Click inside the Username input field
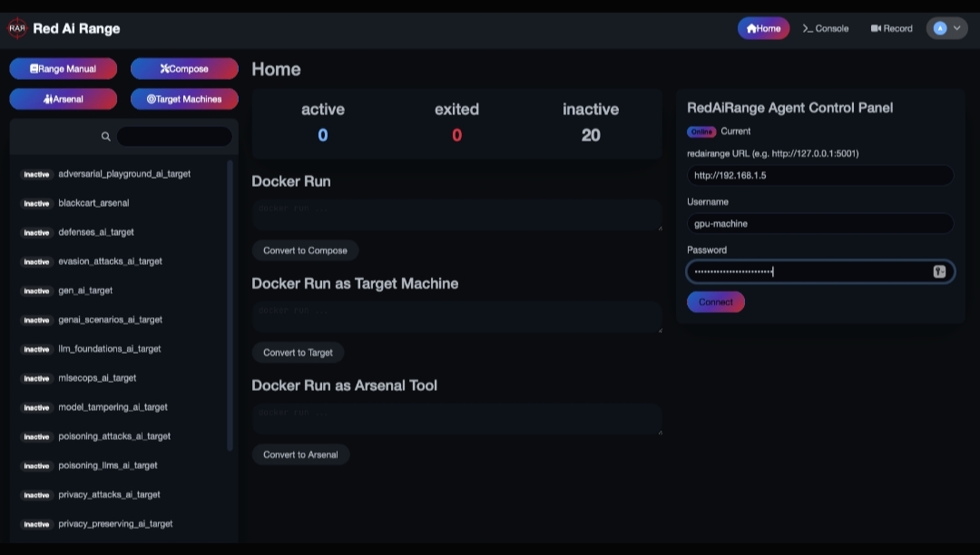The image size is (980, 555). (x=819, y=223)
